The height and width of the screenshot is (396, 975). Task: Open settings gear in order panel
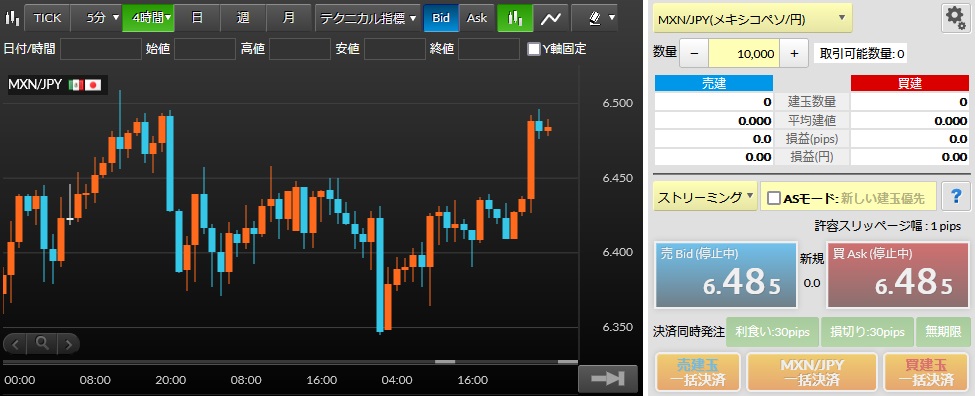pyautogui.click(x=954, y=19)
